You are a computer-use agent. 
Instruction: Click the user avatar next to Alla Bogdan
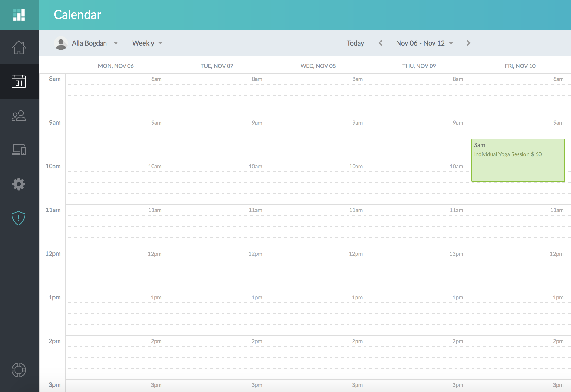(61, 43)
